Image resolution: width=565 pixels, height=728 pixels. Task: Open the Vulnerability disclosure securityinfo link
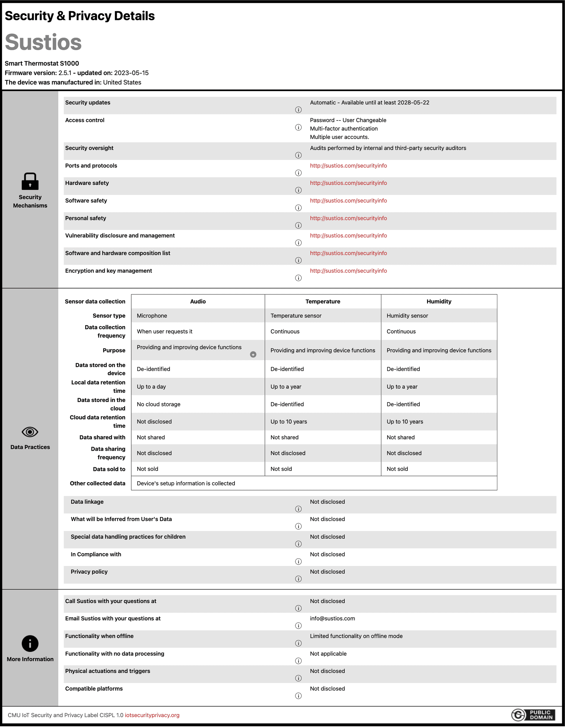[348, 236]
